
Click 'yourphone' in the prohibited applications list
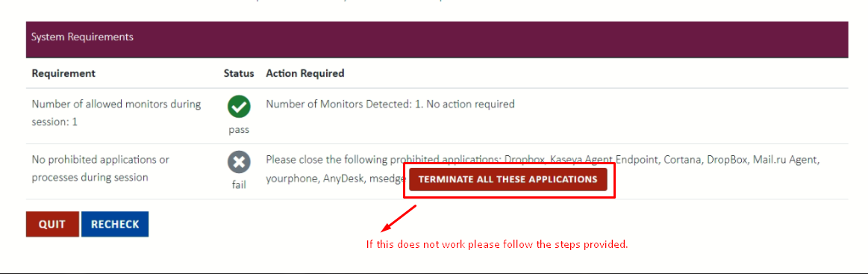point(291,179)
